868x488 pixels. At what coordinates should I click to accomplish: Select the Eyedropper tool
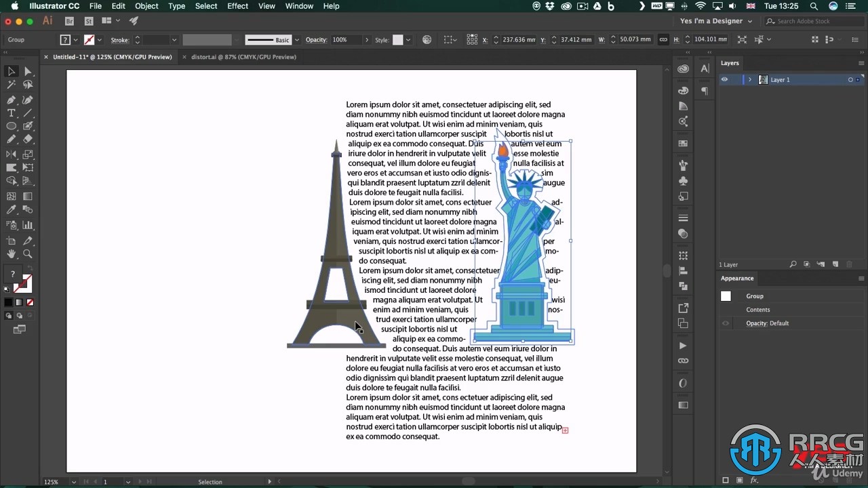tap(12, 210)
